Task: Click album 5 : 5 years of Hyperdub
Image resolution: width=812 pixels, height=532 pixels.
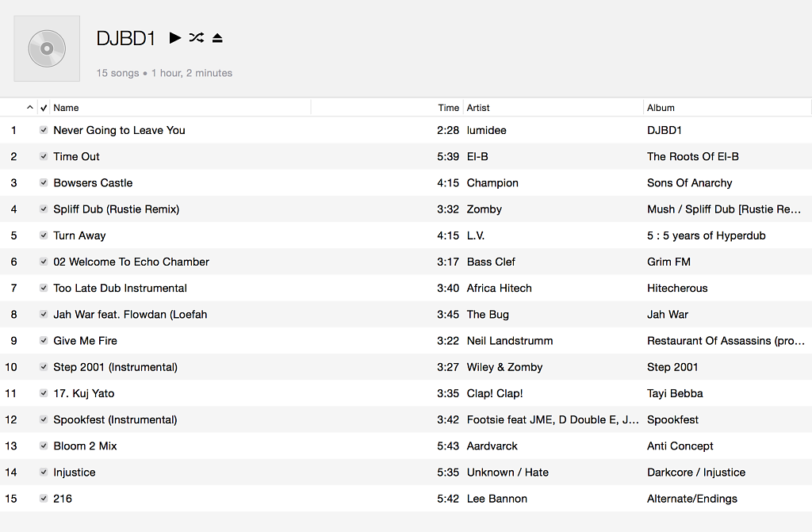Action: tap(706, 235)
